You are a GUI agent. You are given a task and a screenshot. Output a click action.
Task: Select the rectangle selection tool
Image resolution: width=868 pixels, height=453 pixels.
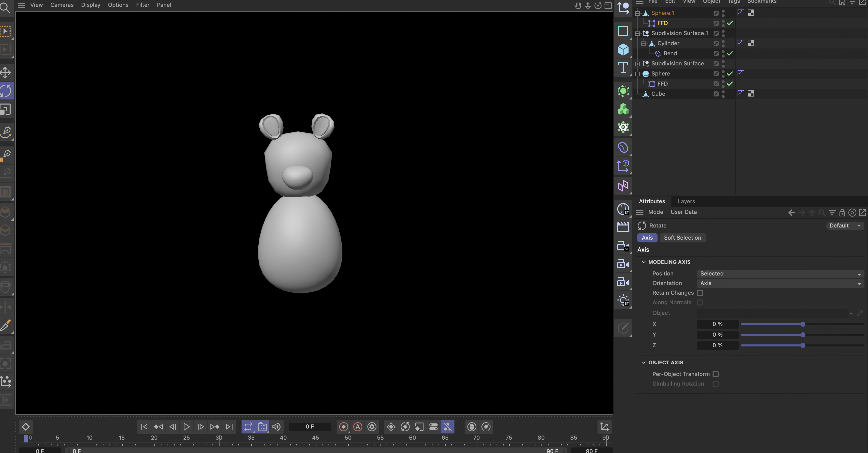[x=5, y=31]
